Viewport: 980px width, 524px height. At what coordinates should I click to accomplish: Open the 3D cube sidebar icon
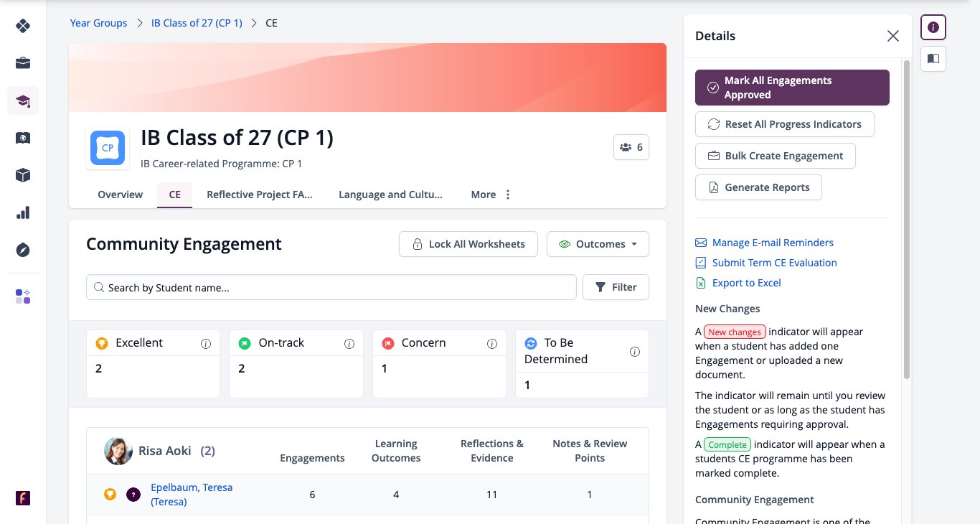click(23, 175)
